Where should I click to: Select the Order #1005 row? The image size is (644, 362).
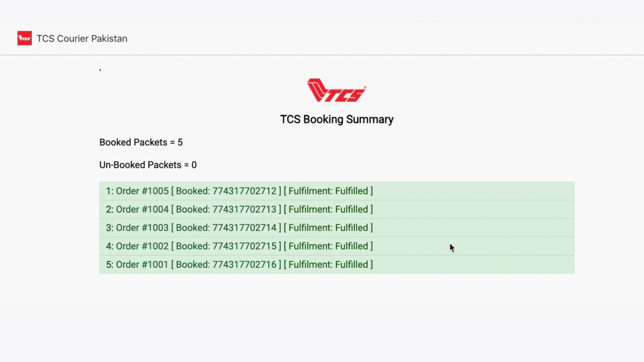coord(337,191)
